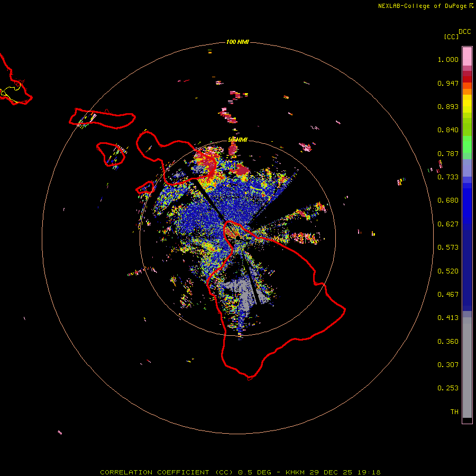Click the 0.733 scale value
476x476 pixels.
point(448,177)
